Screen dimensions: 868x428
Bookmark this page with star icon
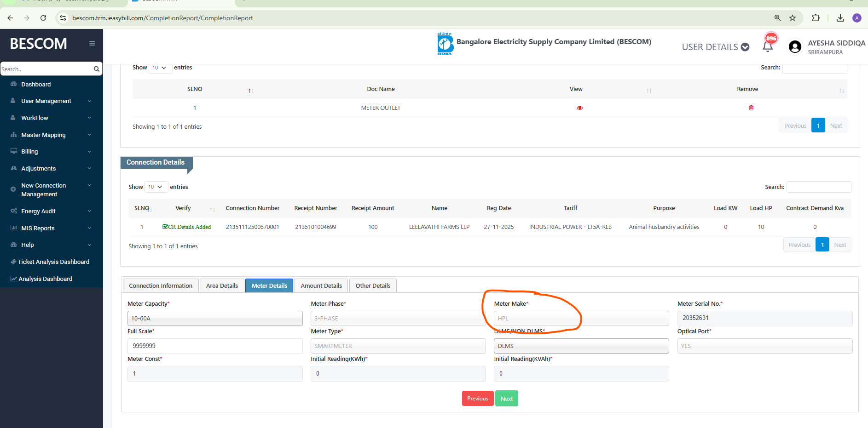[793, 18]
